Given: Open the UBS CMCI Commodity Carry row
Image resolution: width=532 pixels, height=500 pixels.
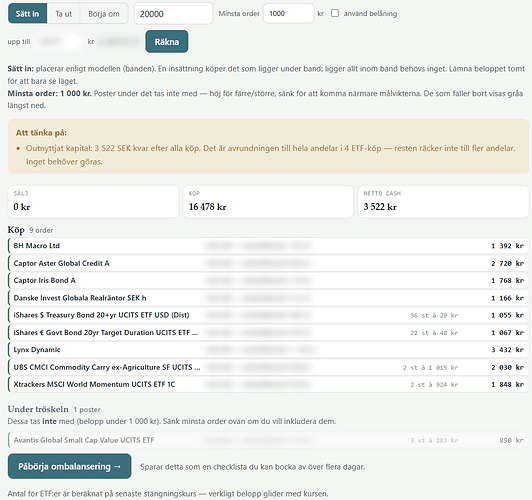Looking at the screenshot, I should (x=268, y=367).
